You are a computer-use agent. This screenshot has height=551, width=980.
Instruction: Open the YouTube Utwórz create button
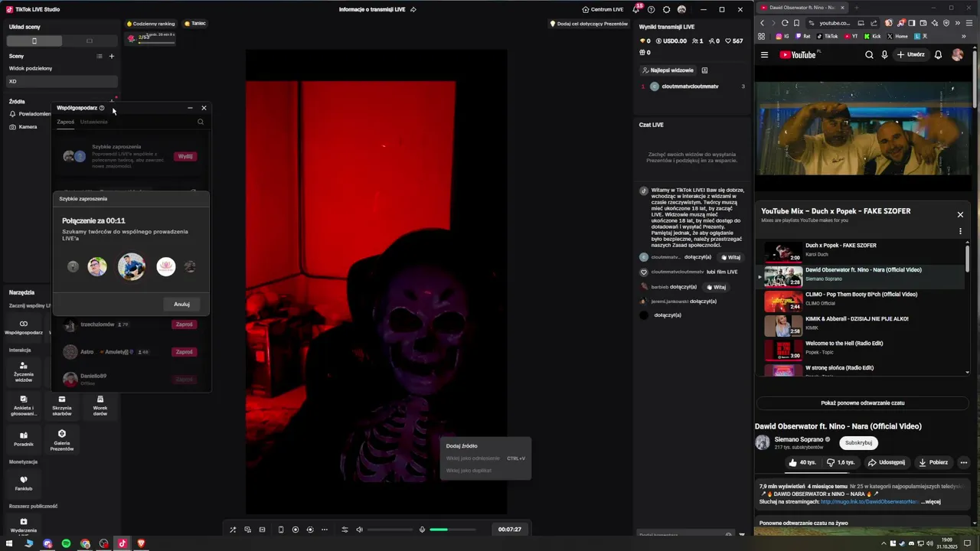(x=911, y=55)
